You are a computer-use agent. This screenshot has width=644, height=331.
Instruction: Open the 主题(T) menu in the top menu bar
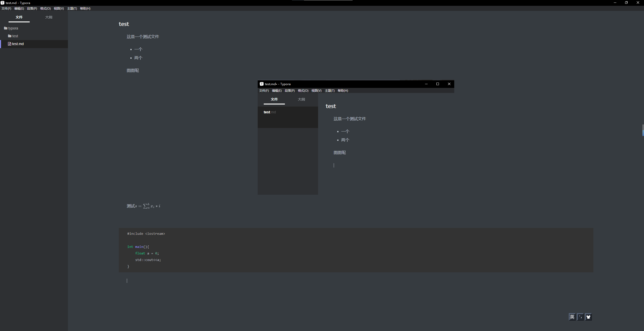[72, 9]
